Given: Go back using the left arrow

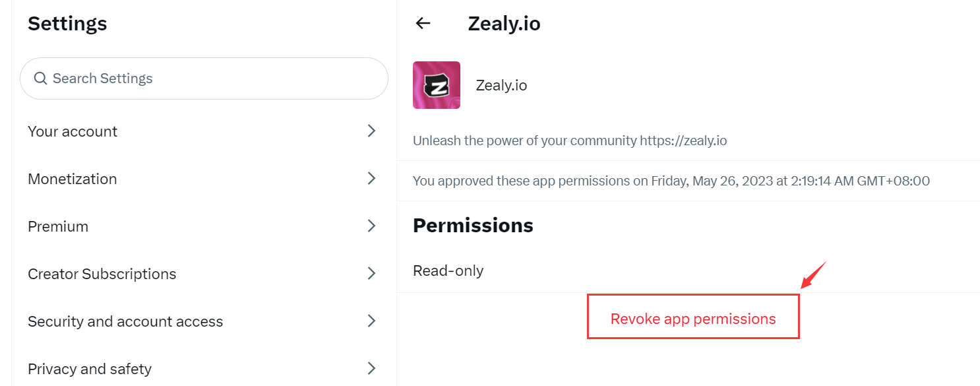Looking at the screenshot, I should pyautogui.click(x=423, y=24).
